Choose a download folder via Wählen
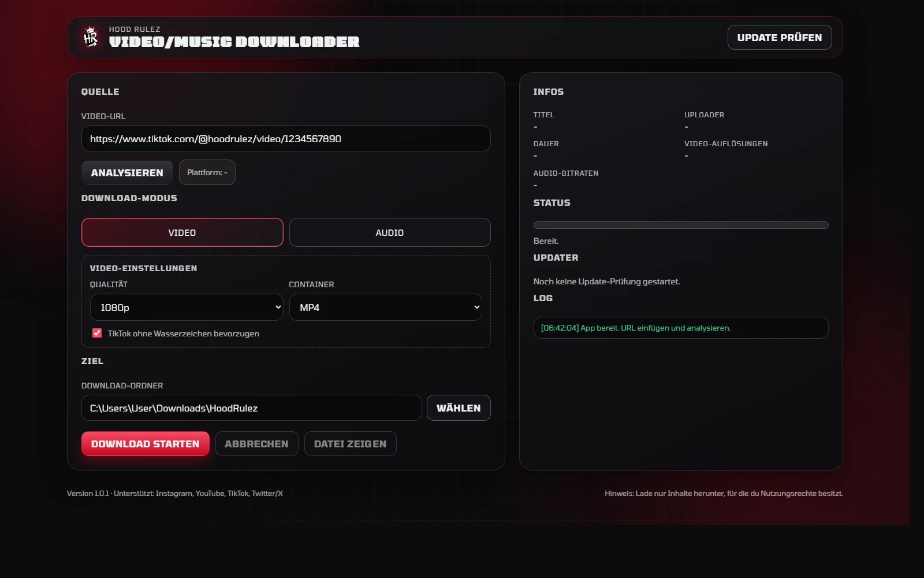This screenshot has height=578, width=924. point(458,407)
